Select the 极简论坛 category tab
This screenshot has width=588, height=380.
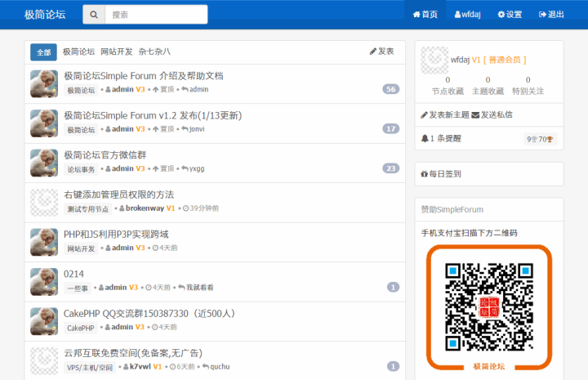coord(78,51)
